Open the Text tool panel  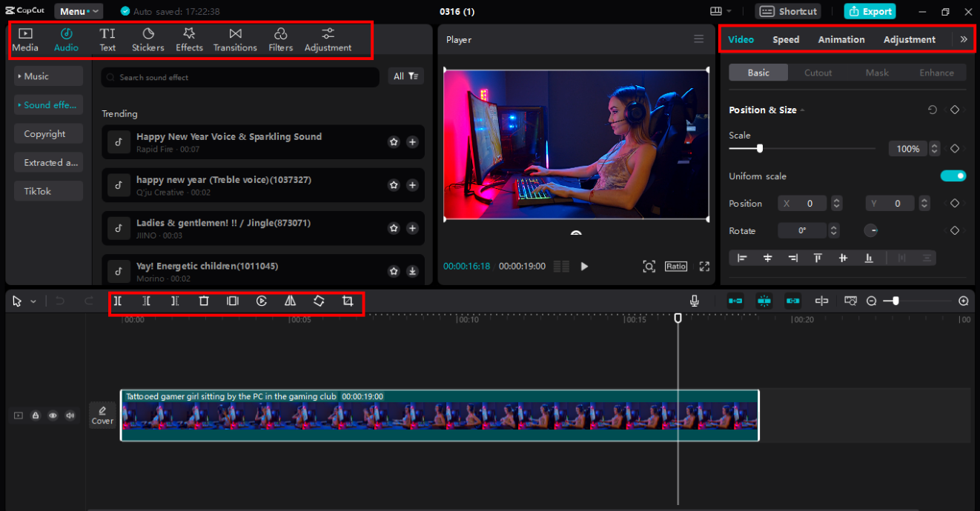pyautogui.click(x=107, y=39)
